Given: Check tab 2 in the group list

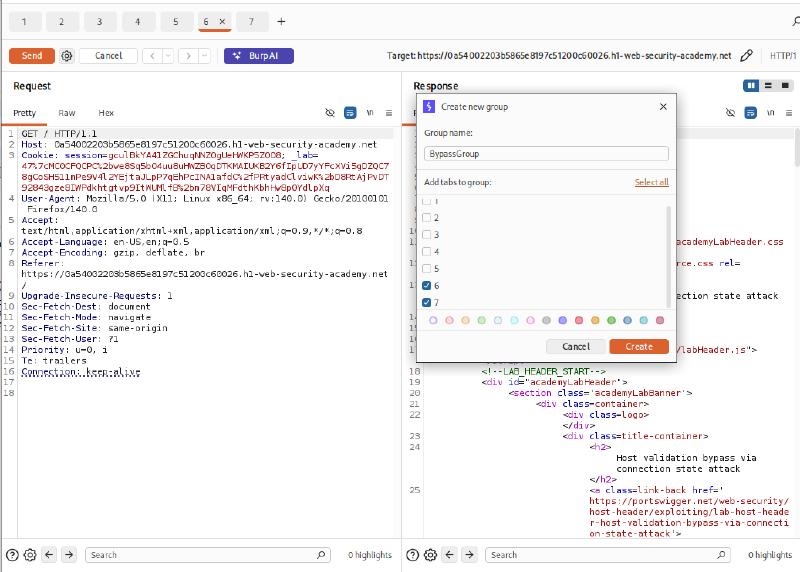Looking at the screenshot, I should click(x=427, y=218).
